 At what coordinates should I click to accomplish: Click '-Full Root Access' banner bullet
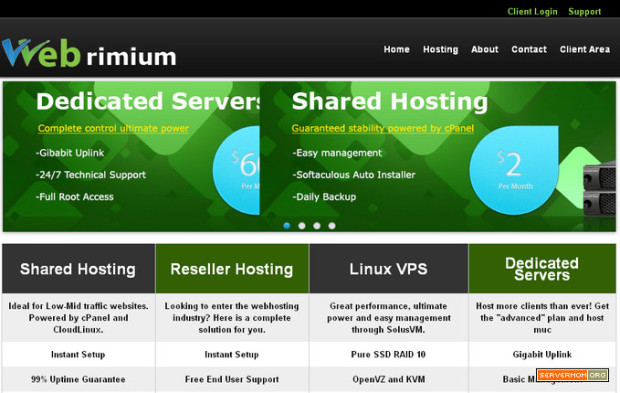[x=75, y=197]
